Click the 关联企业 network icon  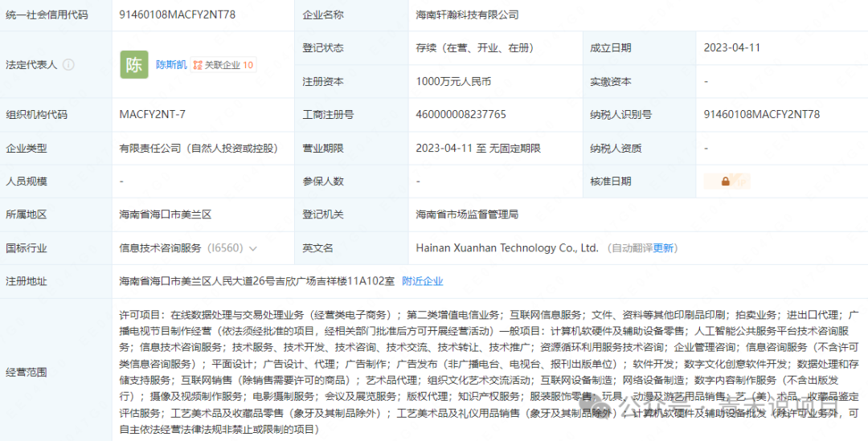[198, 65]
